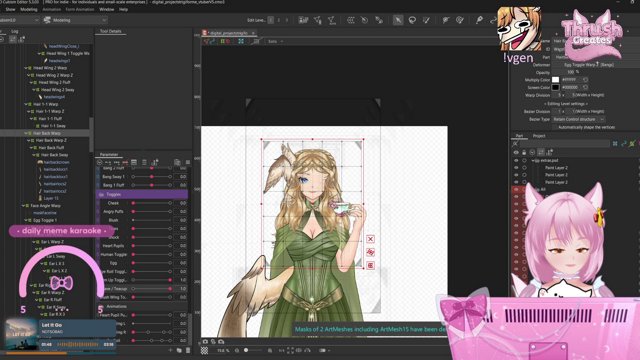This screenshot has height=360, width=640.
Task: Click the red keyform icon in Parameter toolbar
Action: tap(125, 162)
